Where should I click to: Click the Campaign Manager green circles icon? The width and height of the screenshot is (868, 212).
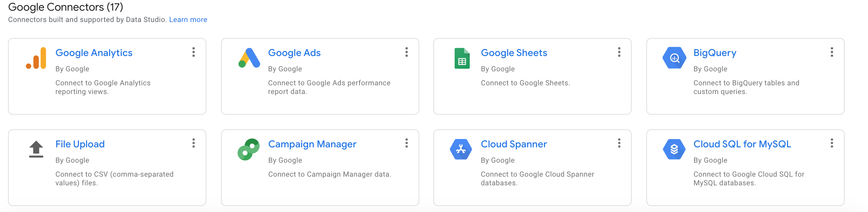point(249,149)
